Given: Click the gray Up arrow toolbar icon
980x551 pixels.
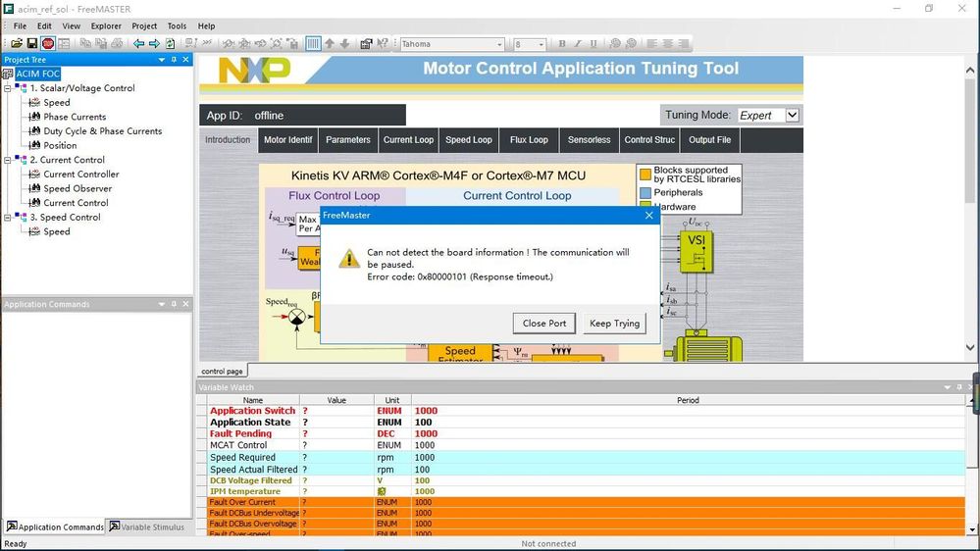Looking at the screenshot, I should [x=330, y=44].
